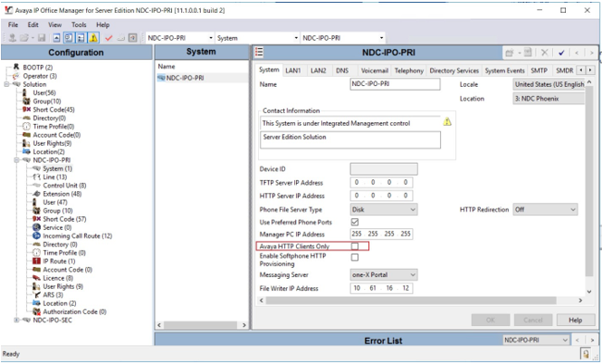Select Short Code(45) under Solution

53,110
